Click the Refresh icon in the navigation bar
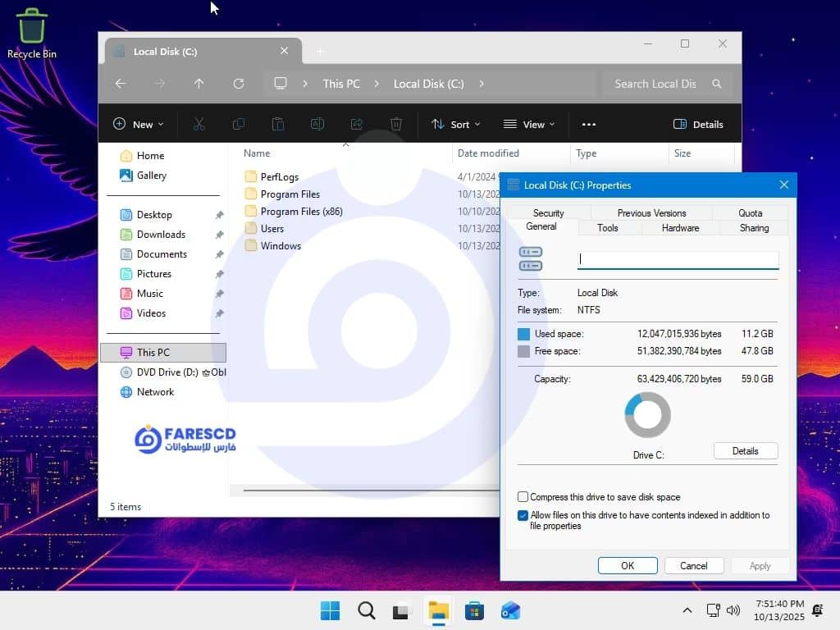Screen dimensions: 840x630 [x=239, y=84]
